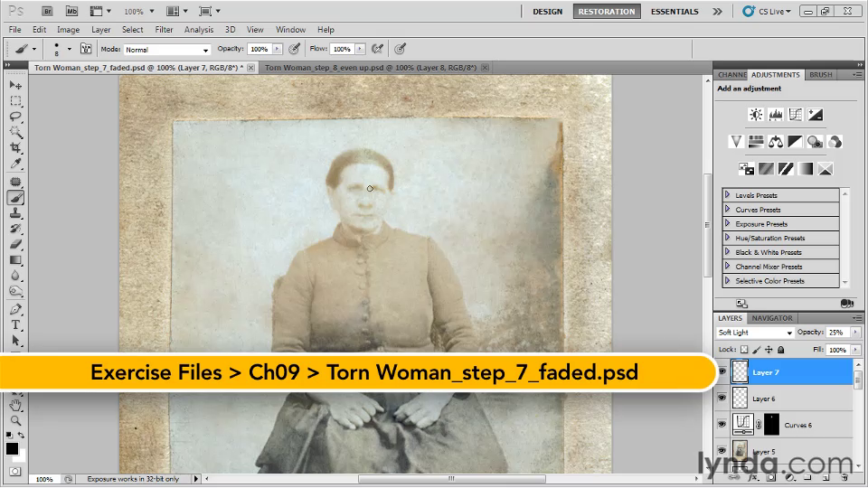Select the Eyedropper tool
868x488 pixels.
[15, 164]
